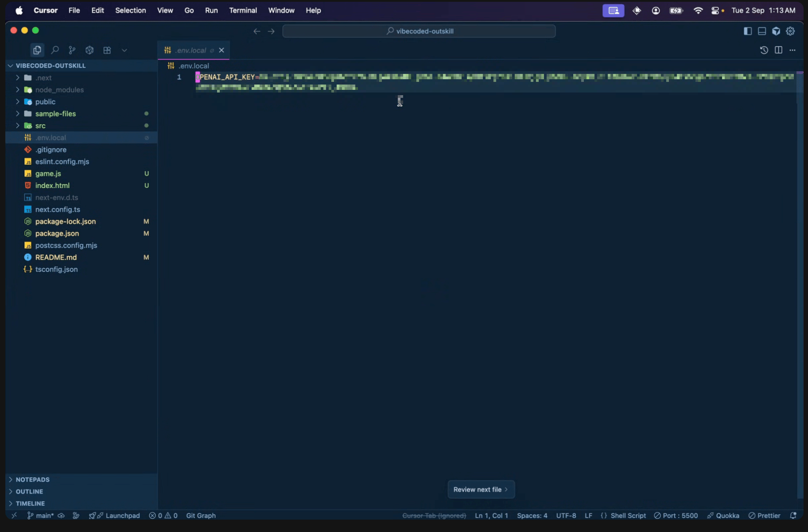Open next-env.d.ts file
Image resolution: width=808 pixels, height=532 pixels.
pyautogui.click(x=82, y=197)
